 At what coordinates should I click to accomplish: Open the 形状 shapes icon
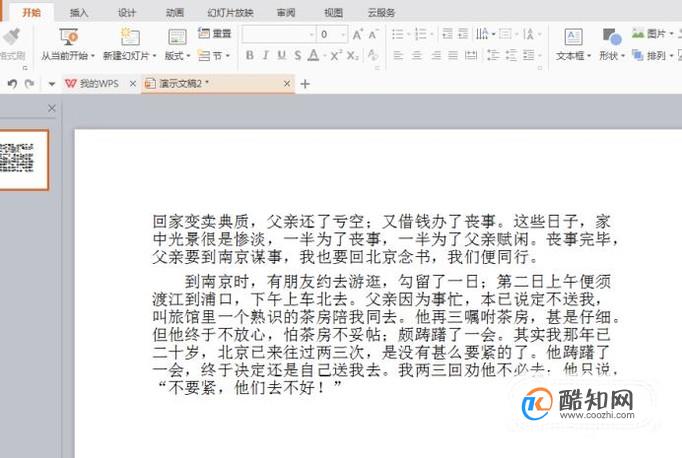click(612, 37)
